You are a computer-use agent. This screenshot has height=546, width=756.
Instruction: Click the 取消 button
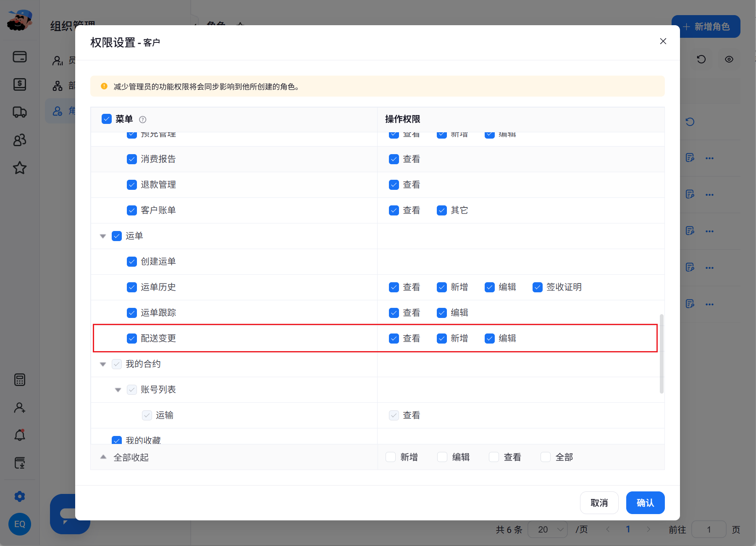(x=599, y=503)
